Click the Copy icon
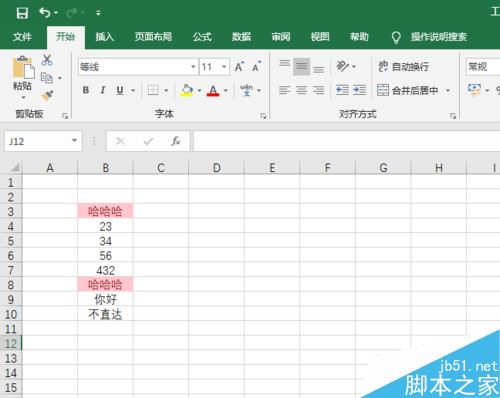The height and width of the screenshot is (398, 500). [x=47, y=78]
